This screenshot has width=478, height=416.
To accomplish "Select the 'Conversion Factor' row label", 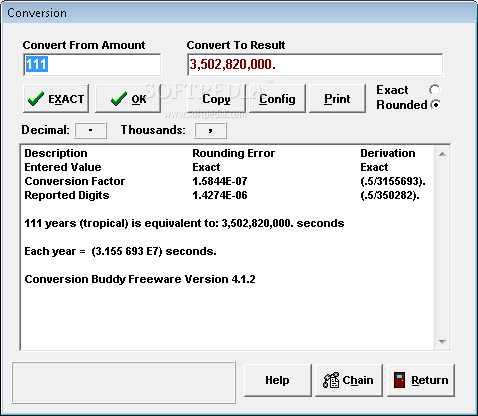I will tap(75, 181).
